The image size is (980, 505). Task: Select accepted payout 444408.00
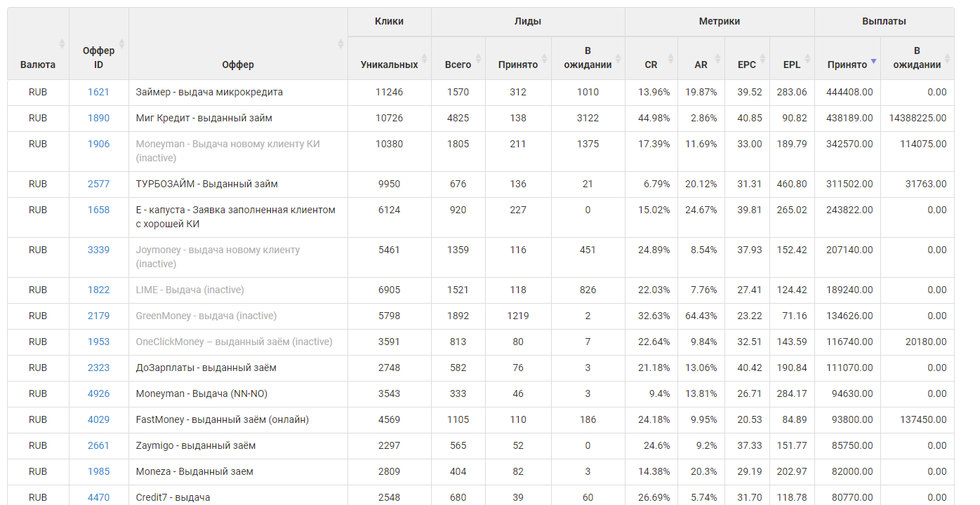[849, 92]
